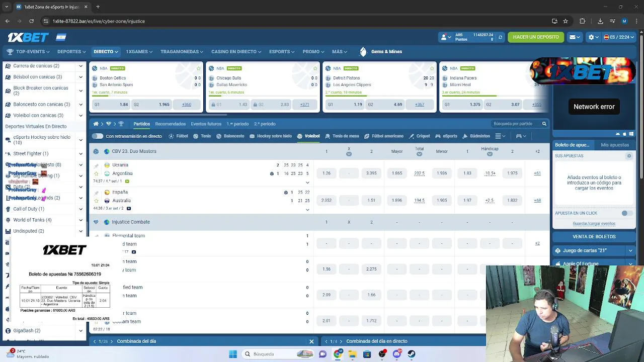The image size is (644, 362).
Task: Click the search magnifier in Búsqueda por partido
Action: point(544,124)
